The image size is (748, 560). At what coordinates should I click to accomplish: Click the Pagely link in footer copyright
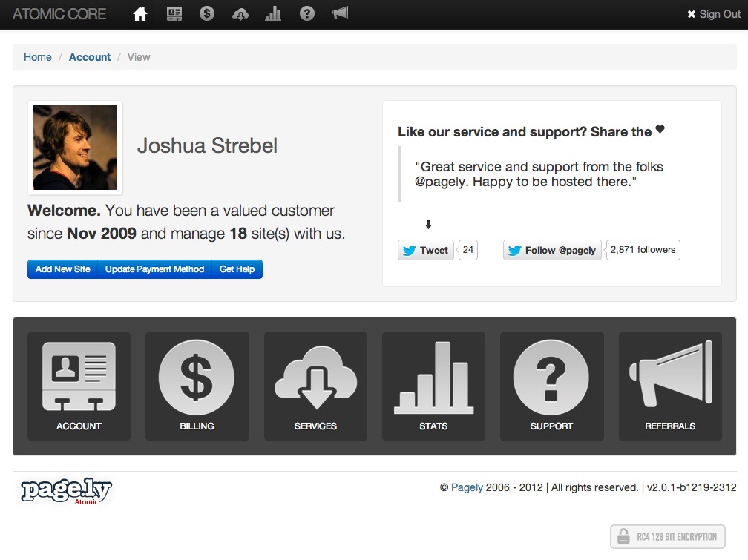tap(467, 487)
